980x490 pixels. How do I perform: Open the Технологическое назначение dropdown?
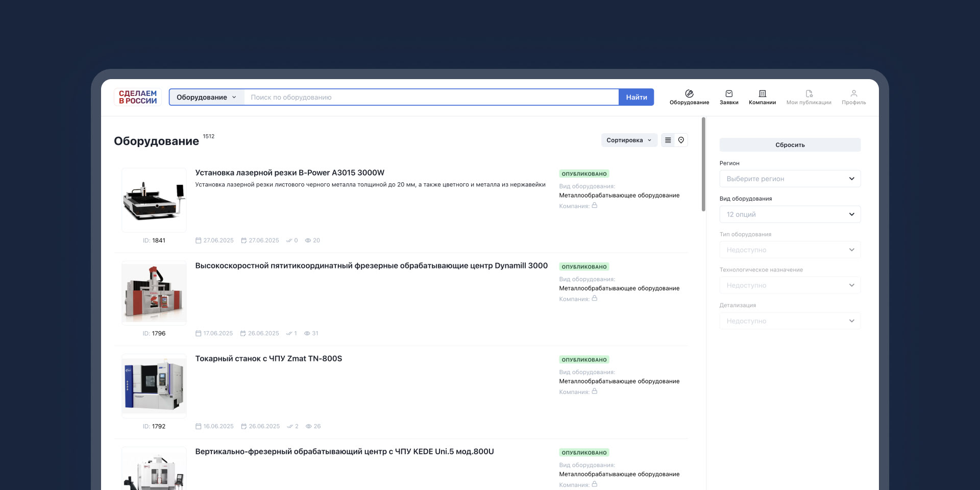tap(790, 285)
